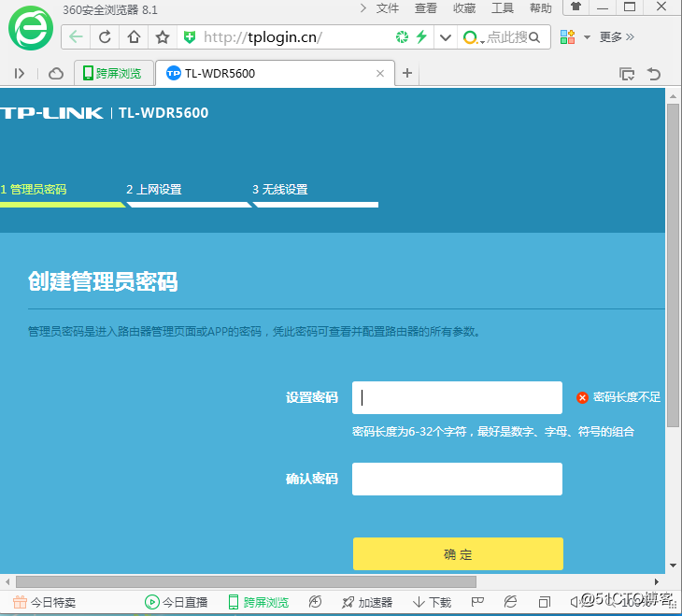Click the status bar speaker mute icon

click(575, 602)
